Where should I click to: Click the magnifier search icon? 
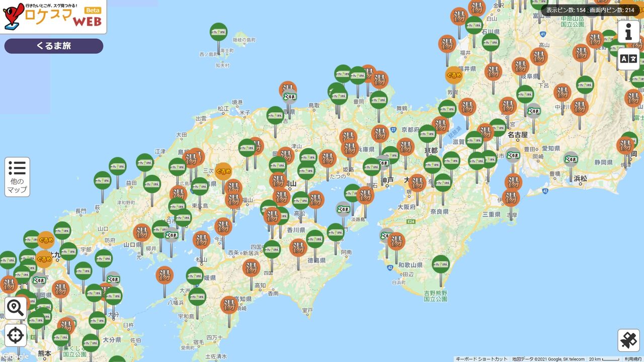tap(16, 308)
